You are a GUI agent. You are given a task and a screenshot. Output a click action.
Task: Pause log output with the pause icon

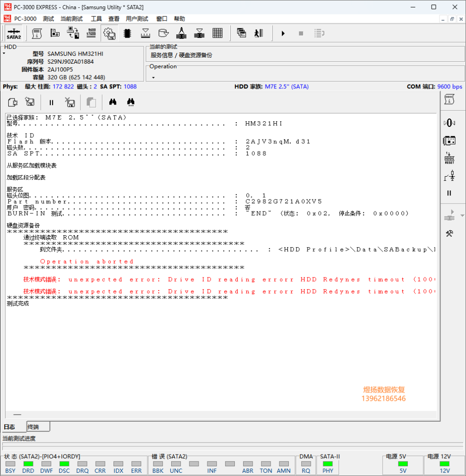[x=51, y=103]
